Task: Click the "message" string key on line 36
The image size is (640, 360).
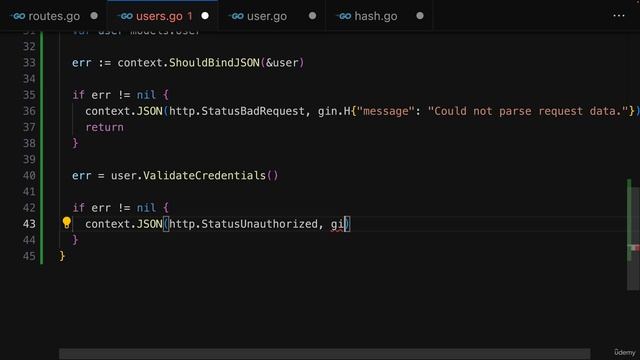Action: click(x=385, y=111)
